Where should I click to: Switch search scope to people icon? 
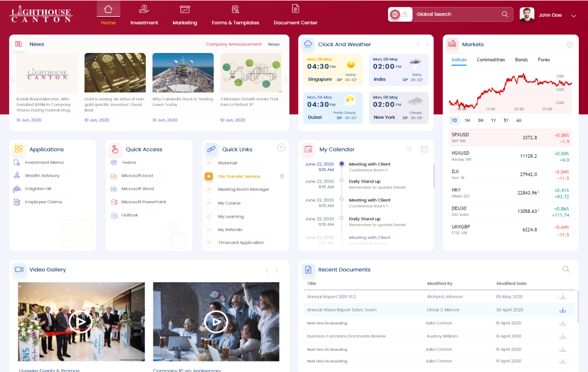click(x=405, y=14)
